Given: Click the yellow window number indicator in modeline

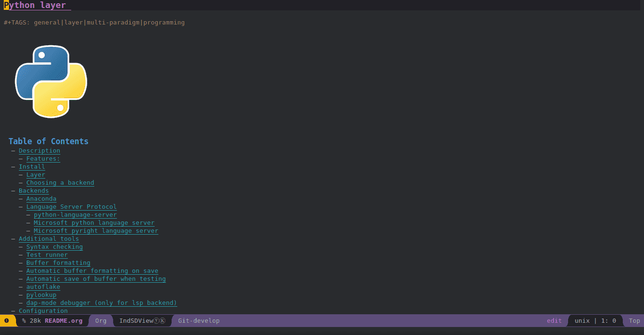Looking at the screenshot, I should [x=7, y=321].
